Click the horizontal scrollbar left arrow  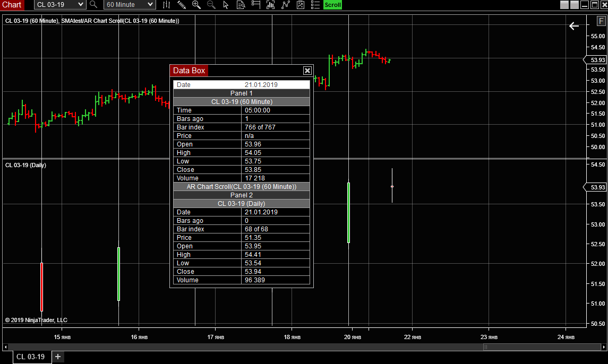coord(5,347)
